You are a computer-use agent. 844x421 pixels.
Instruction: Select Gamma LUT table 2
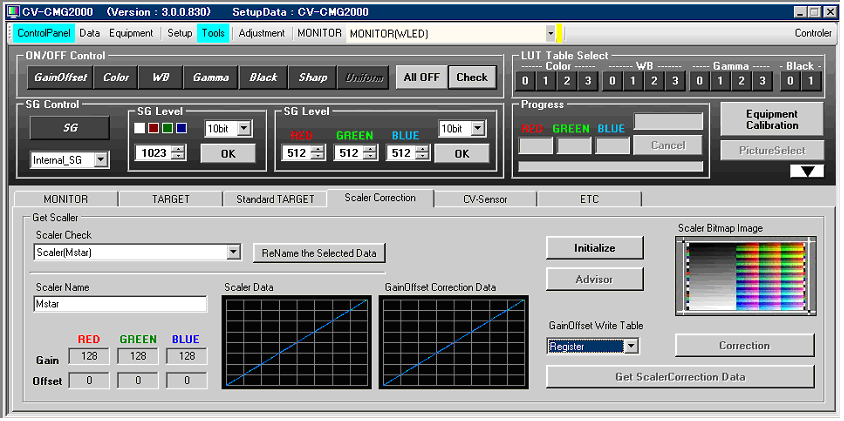[x=741, y=81]
